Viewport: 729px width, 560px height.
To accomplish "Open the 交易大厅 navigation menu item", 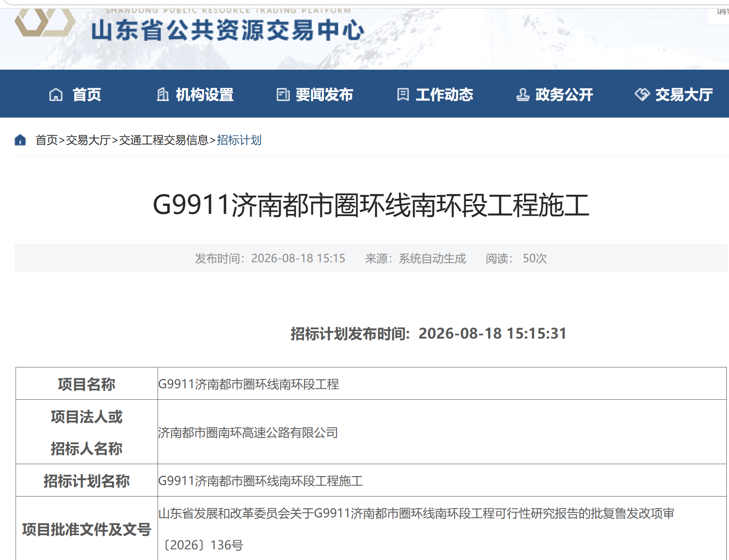I will [x=684, y=95].
